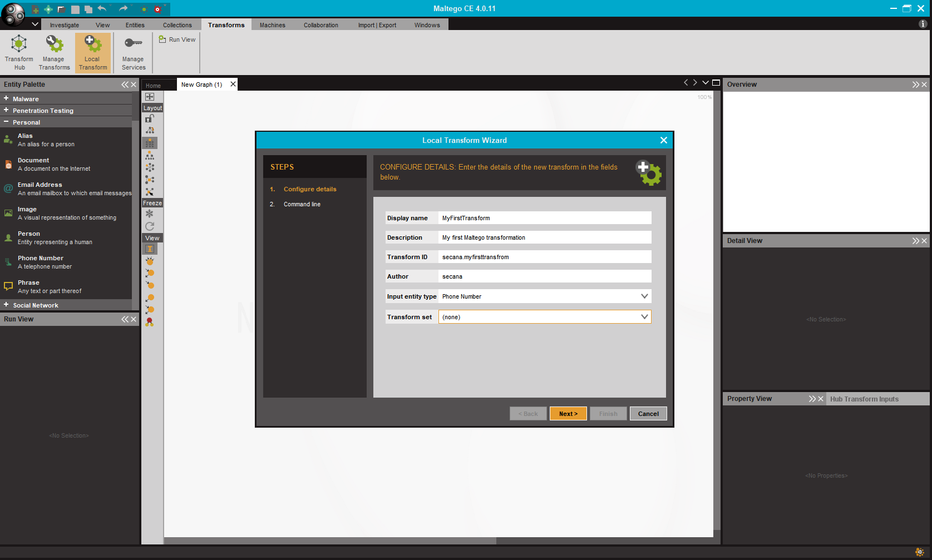The image size is (932, 560).
Task: Click the refresh layout icon under Freeze
Action: tap(150, 226)
